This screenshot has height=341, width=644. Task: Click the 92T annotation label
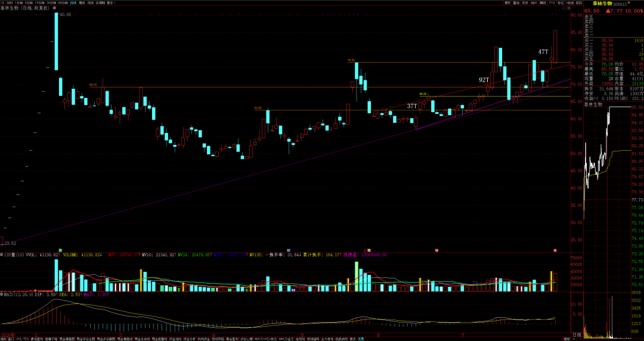point(484,80)
